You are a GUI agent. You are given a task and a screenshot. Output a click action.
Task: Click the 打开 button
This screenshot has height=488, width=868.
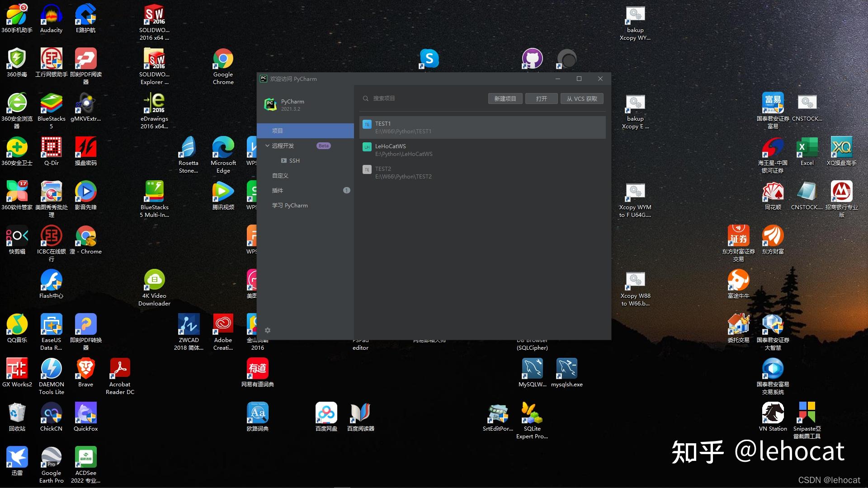tap(541, 99)
